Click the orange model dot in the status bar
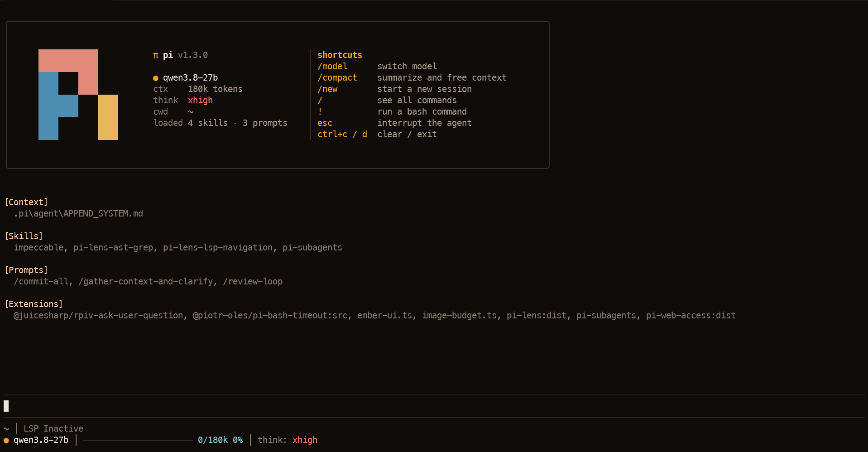The width and height of the screenshot is (868, 452). click(x=6, y=440)
